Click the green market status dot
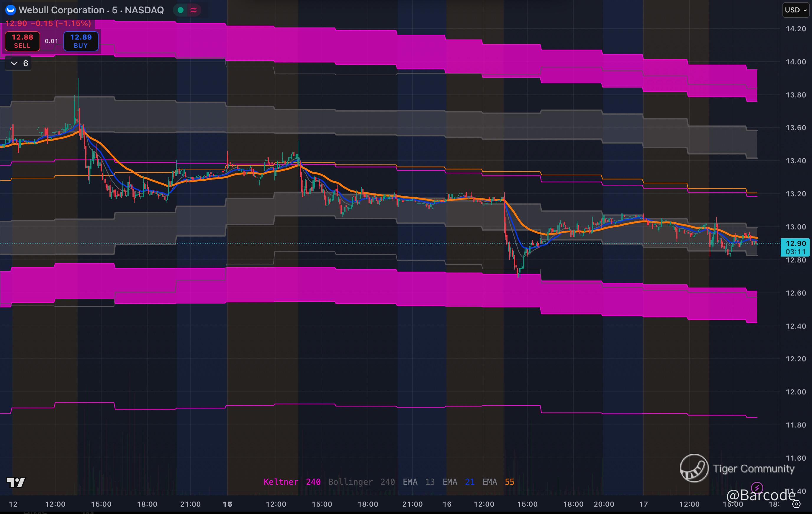Screen dimensions: 812x514 [x=180, y=10]
